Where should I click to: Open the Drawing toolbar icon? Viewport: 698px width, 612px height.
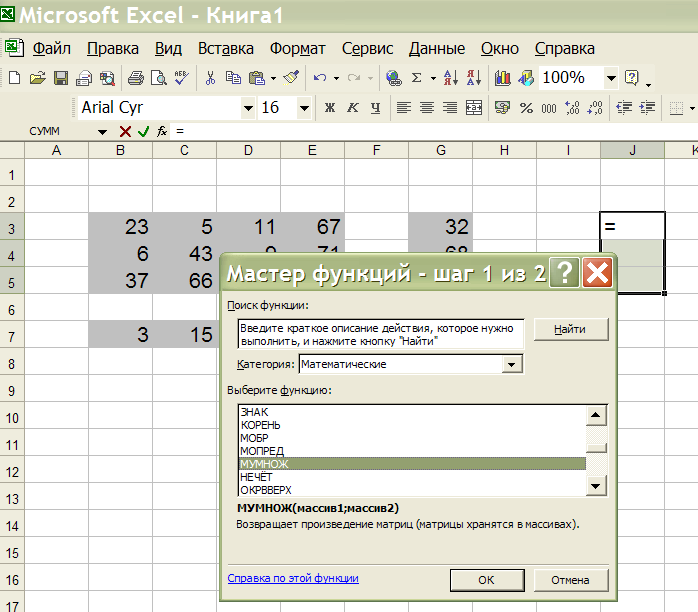coord(526,78)
